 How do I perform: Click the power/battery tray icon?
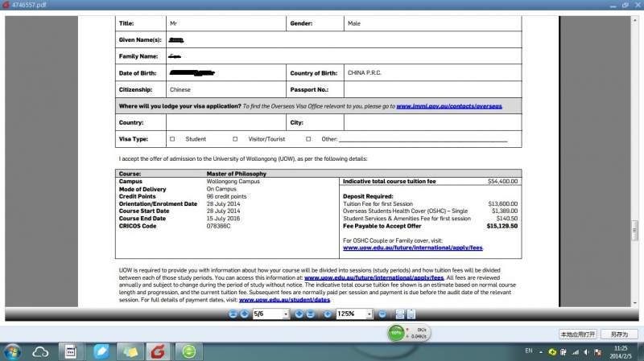[563, 352]
